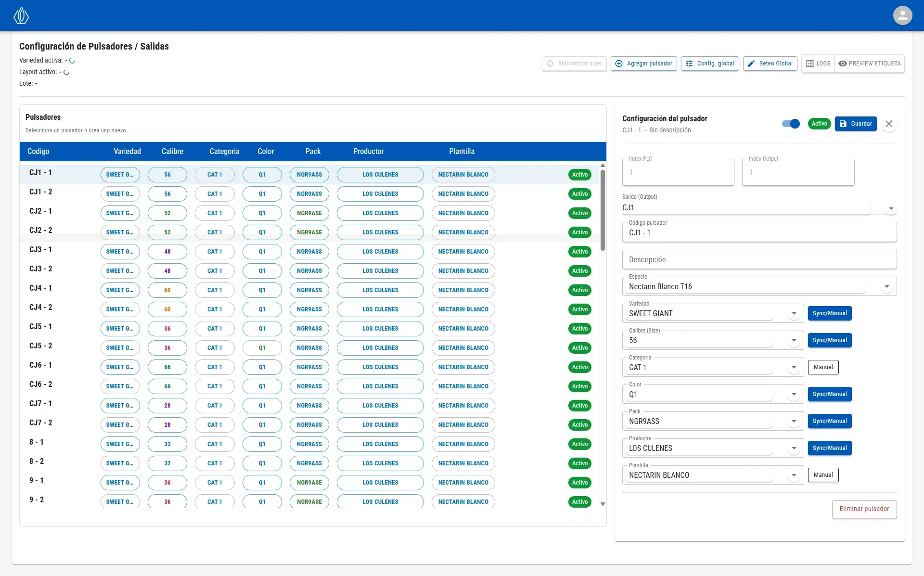Toggle Manual button for Categoria
The height and width of the screenshot is (576, 924).
coord(823,367)
